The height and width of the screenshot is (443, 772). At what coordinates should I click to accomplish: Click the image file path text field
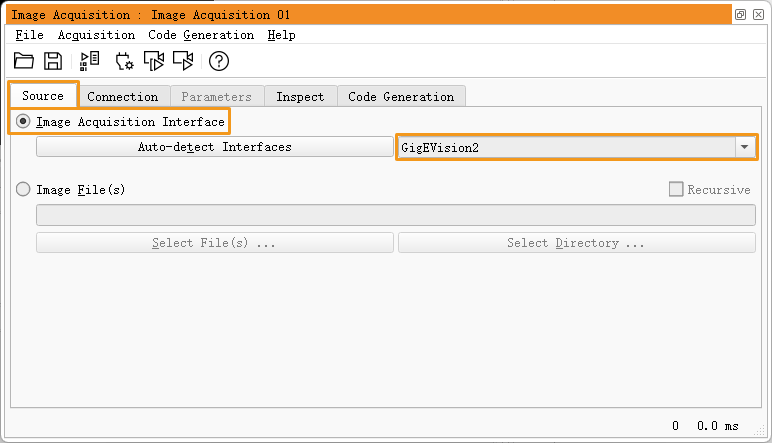coord(395,215)
